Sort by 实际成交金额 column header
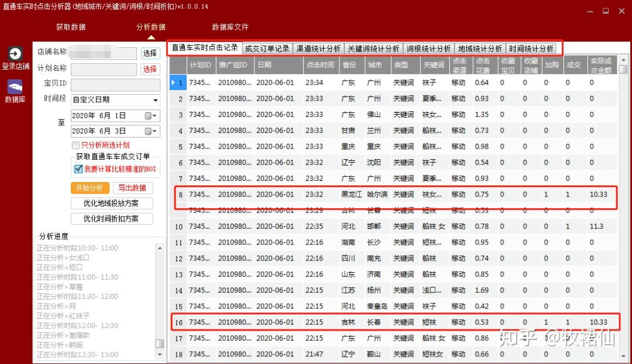Screen dimensions: 632x364 [602, 65]
